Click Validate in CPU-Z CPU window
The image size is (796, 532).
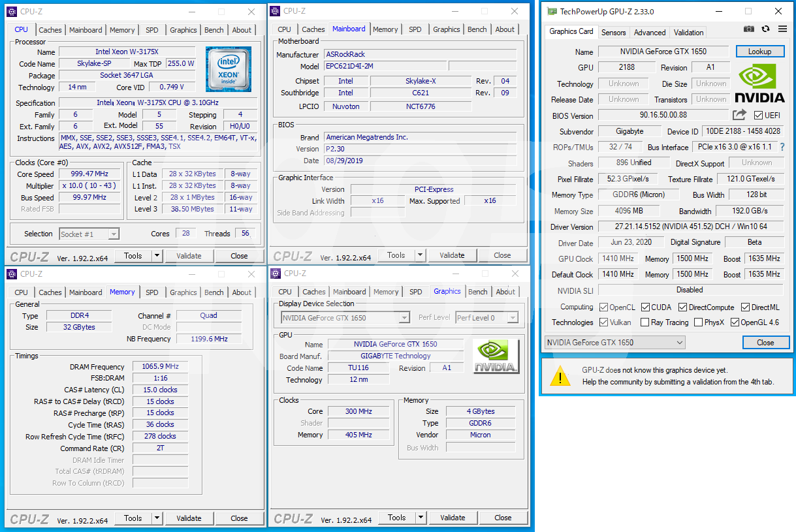(x=189, y=256)
